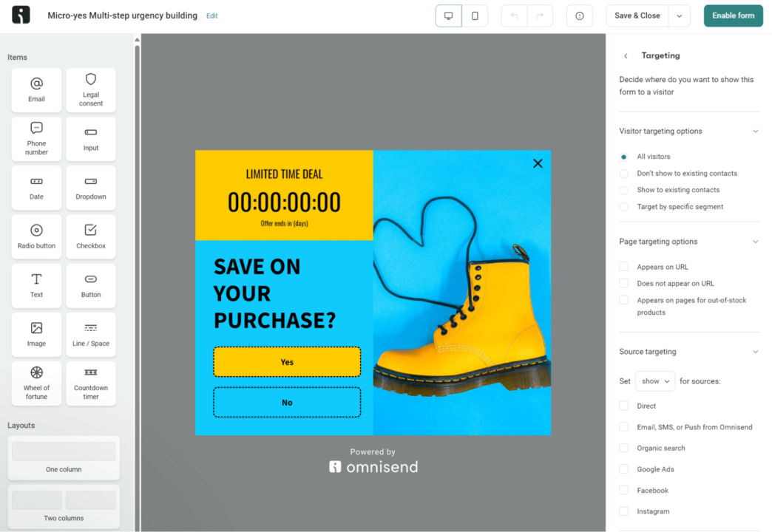Image resolution: width=772 pixels, height=532 pixels.
Task: Add a Countdown timer item
Action: pos(91,383)
